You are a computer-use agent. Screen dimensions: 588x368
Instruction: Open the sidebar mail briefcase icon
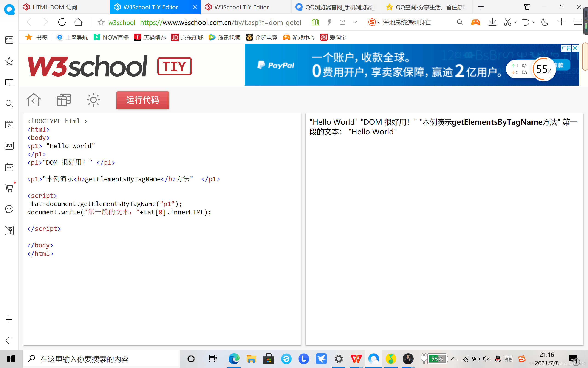[x=9, y=167]
